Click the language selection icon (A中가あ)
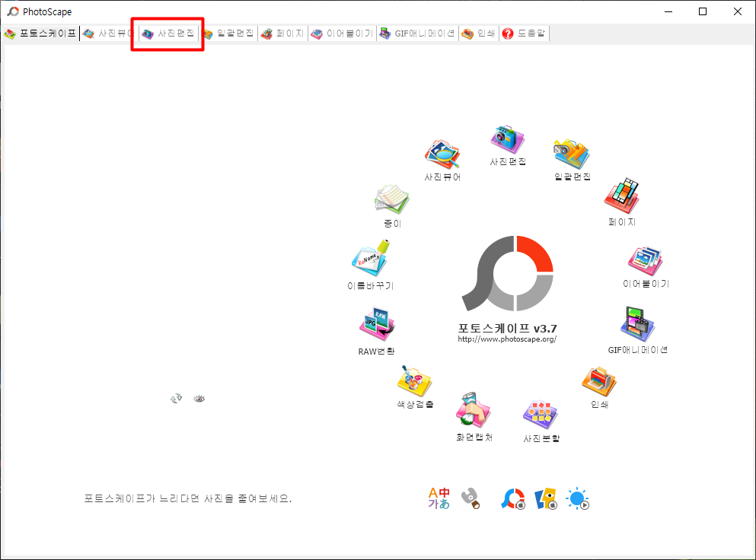 click(439, 498)
